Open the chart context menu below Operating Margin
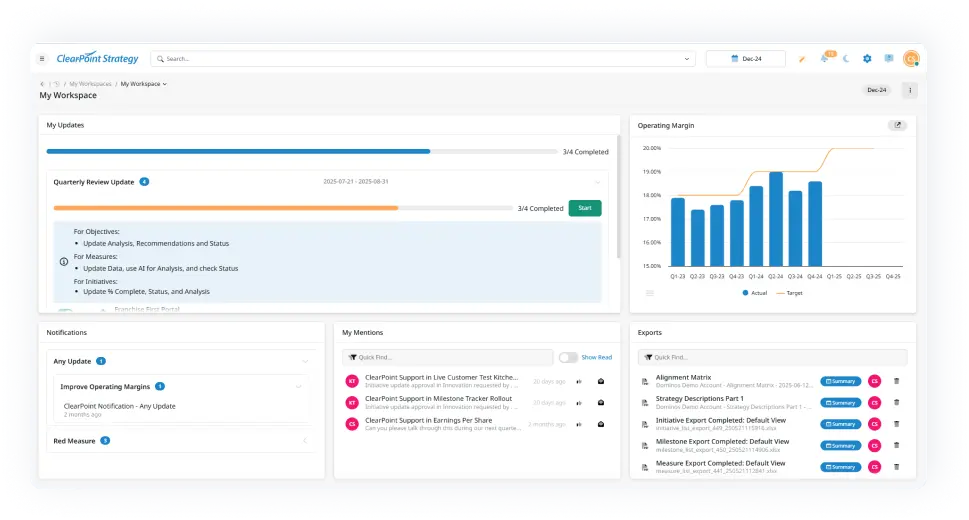The image size is (969, 520). pyautogui.click(x=650, y=293)
